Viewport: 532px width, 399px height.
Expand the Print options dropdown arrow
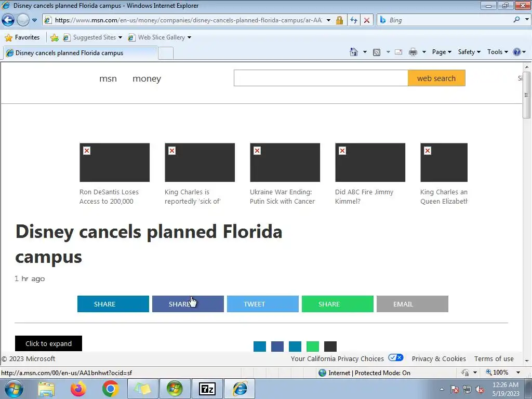point(424,52)
